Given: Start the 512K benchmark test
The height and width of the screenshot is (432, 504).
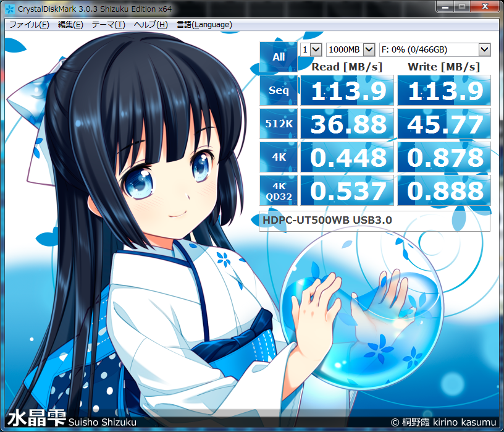Looking at the screenshot, I should point(279,124).
